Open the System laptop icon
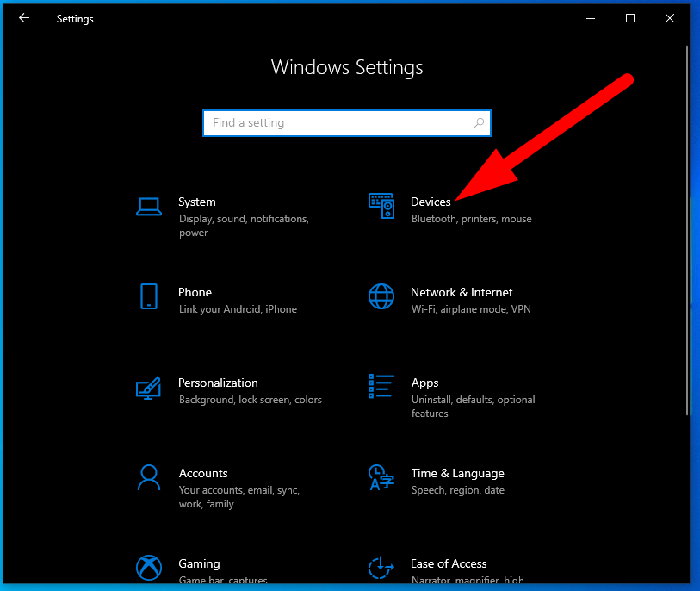 149,207
